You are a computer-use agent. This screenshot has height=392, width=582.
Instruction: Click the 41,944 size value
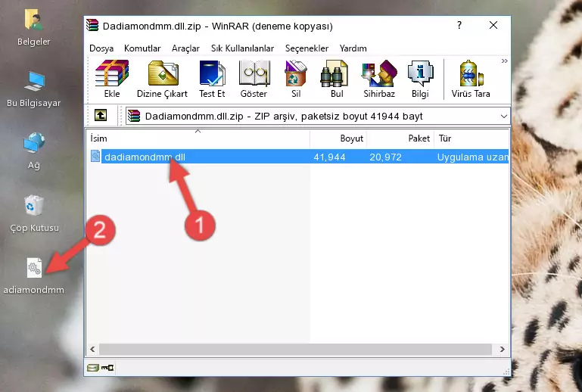(x=330, y=157)
